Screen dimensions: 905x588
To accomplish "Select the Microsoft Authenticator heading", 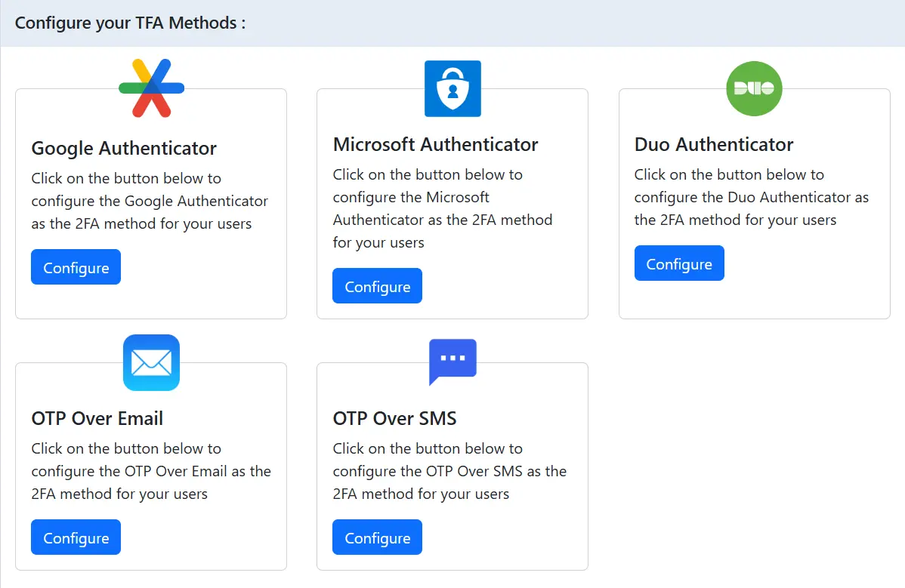I will [435, 144].
